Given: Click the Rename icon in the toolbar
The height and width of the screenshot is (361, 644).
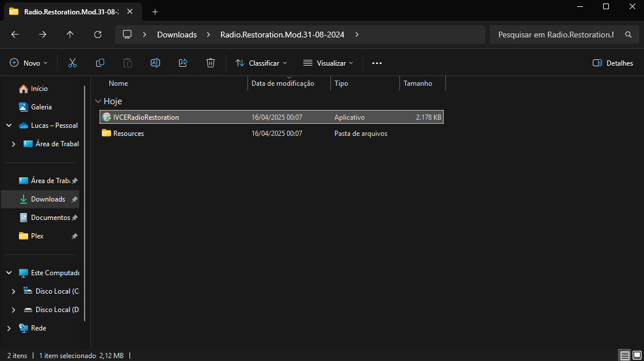Looking at the screenshot, I should click(x=155, y=63).
